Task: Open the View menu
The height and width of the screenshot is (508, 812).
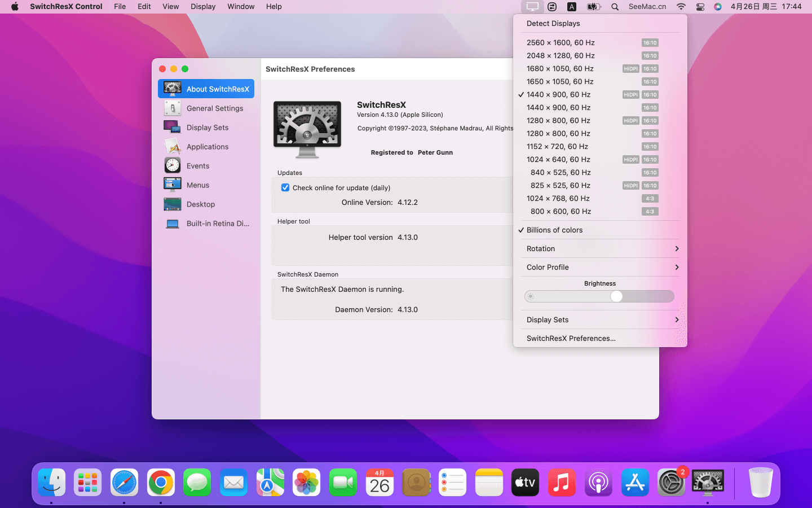Action: click(170, 7)
